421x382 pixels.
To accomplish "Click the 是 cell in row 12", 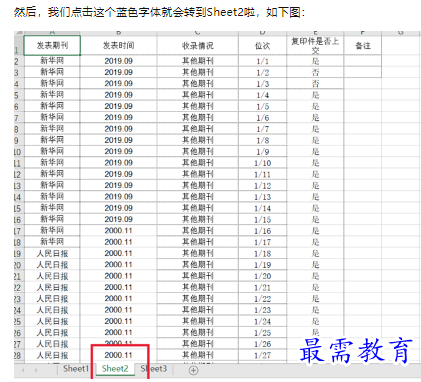I will 315,174.
